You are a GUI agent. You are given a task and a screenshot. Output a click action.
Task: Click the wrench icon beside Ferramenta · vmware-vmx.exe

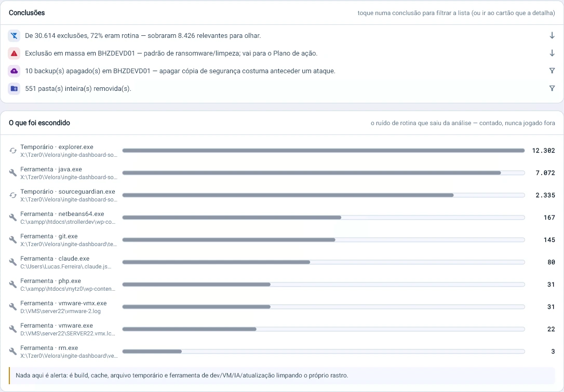pos(13,307)
